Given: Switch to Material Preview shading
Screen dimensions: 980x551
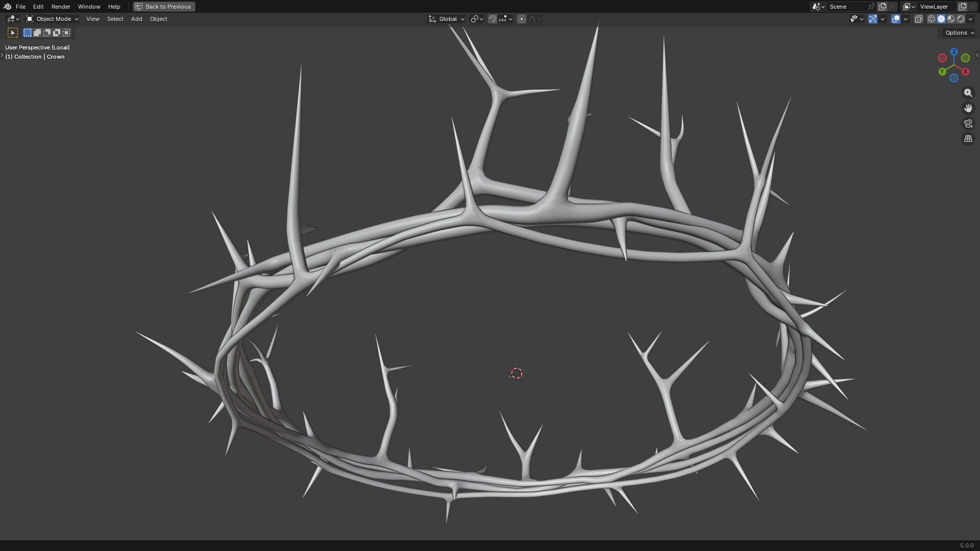Looking at the screenshot, I should point(951,19).
